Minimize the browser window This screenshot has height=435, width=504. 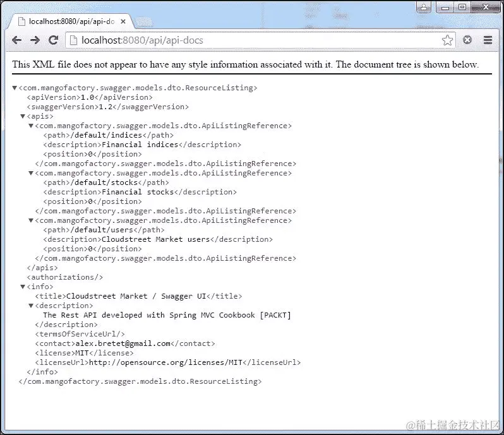(445, 7)
